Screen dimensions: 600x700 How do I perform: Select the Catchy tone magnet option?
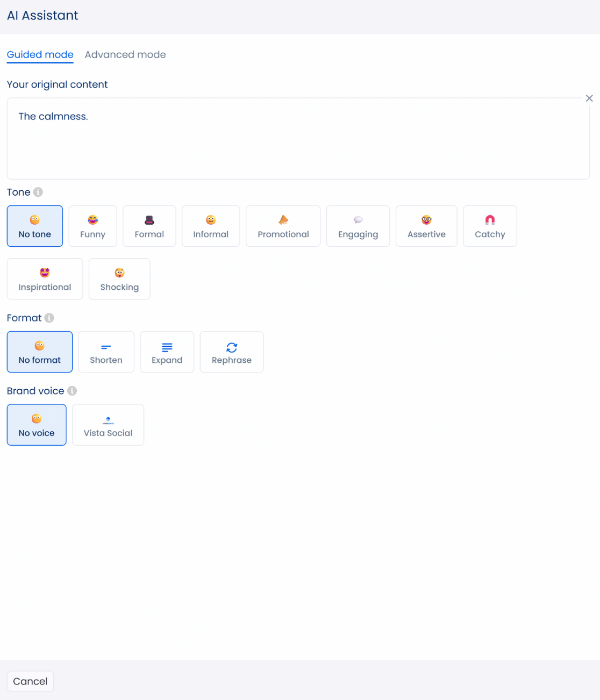tap(489, 226)
